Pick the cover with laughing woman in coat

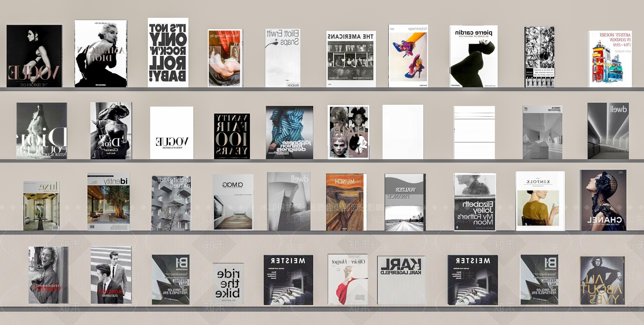point(48,275)
